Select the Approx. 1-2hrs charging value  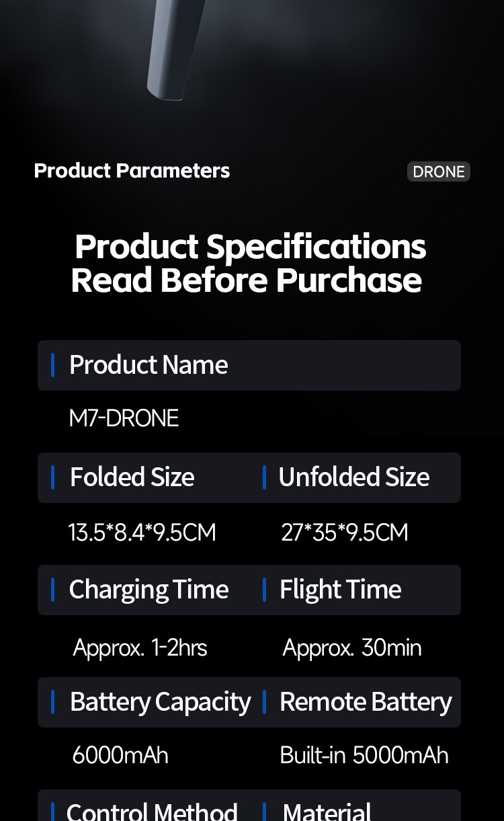140,648
